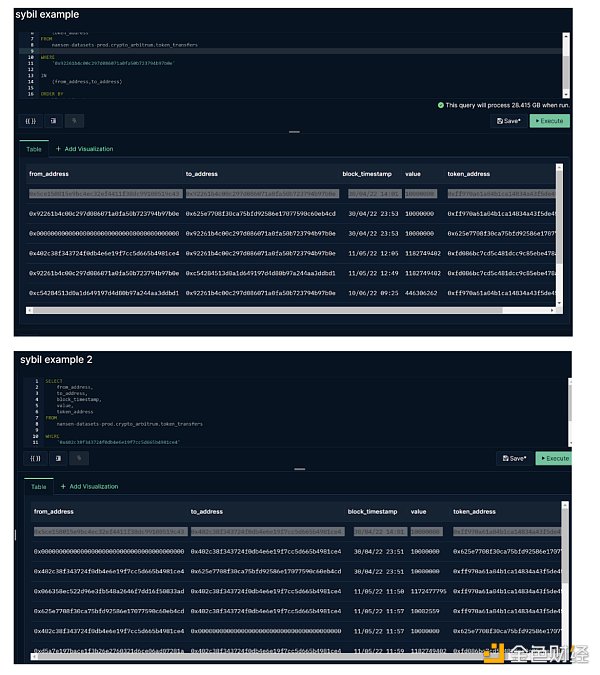Click the panel layout icon in first query toolbar
Viewport: 600px width, 675px height.
tap(55, 120)
